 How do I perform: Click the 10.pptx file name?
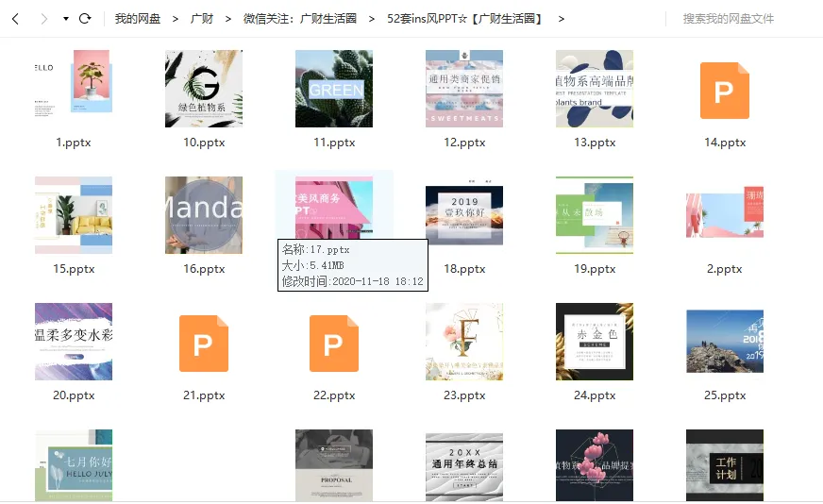pyautogui.click(x=204, y=143)
